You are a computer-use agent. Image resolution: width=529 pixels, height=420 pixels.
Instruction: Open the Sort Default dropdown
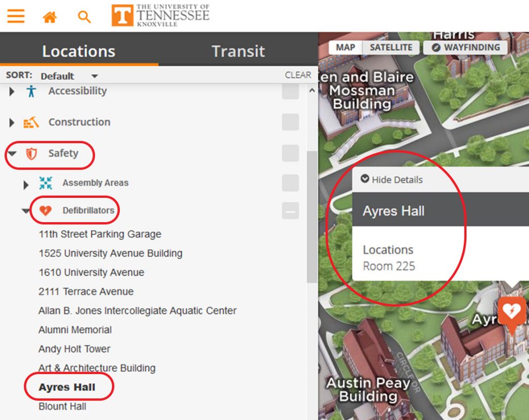coord(69,76)
